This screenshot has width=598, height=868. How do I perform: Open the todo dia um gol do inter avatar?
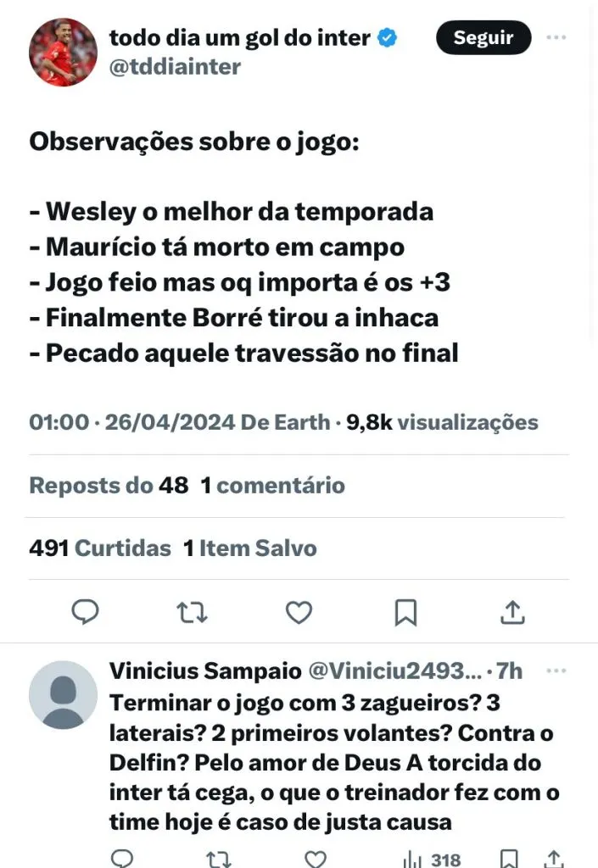click(x=63, y=53)
